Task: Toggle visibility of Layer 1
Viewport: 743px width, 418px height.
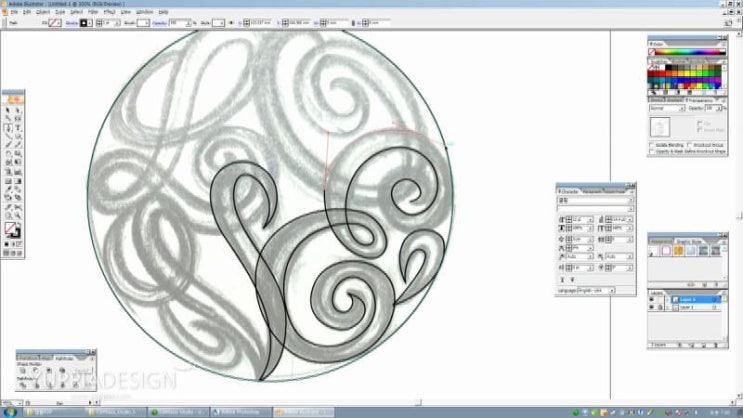Action: coord(653,307)
